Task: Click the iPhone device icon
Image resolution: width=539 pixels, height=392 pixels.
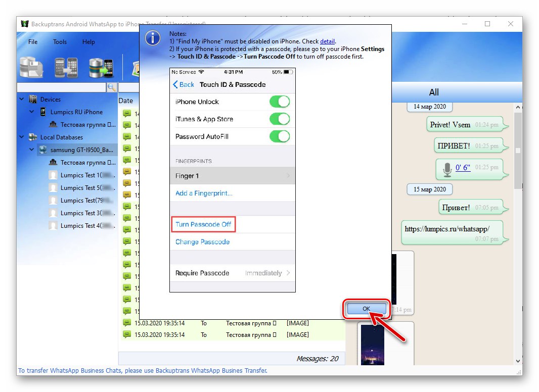Action: [x=43, y=112]
